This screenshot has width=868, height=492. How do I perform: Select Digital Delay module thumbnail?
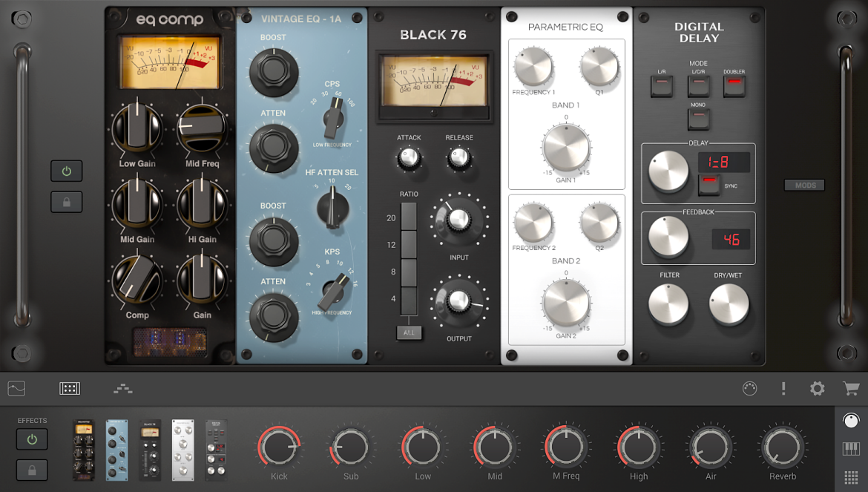(x=217, y=450)
